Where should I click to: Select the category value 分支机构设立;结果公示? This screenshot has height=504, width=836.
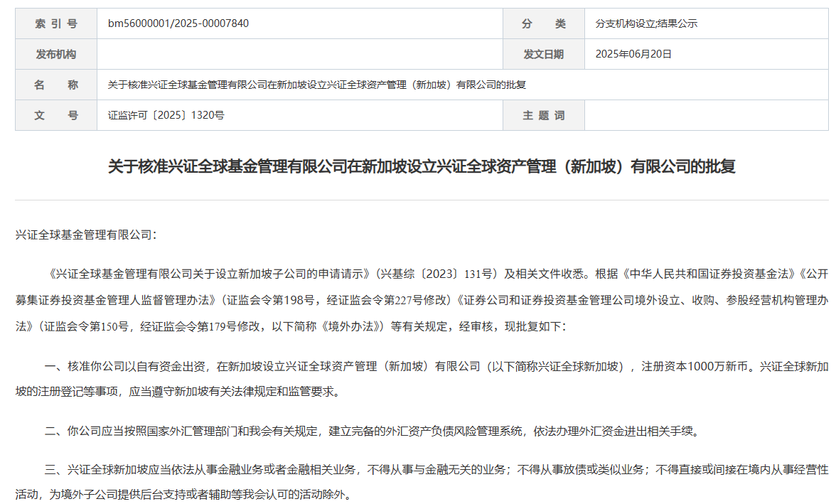646,23
